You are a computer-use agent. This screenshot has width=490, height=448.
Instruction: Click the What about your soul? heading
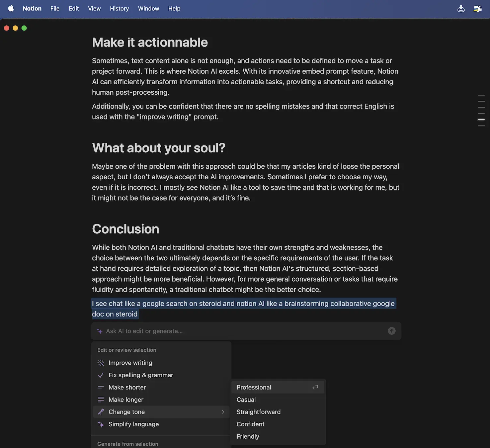(159, 148)
